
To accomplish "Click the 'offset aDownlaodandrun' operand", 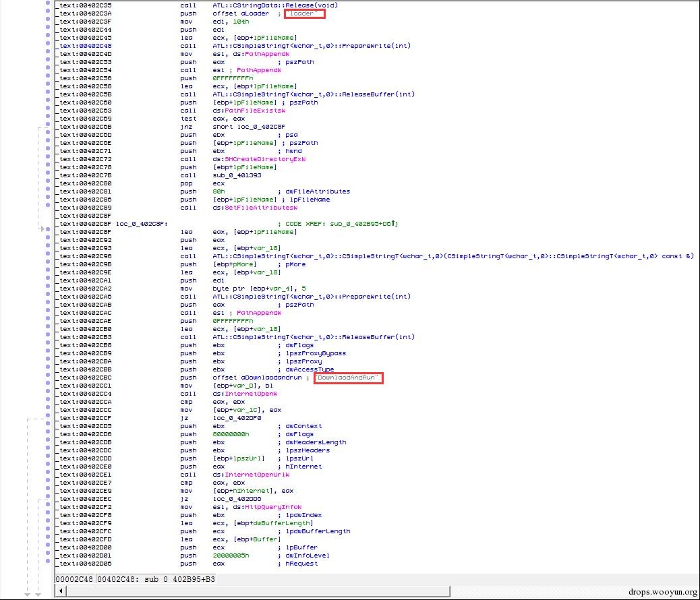I will pyautogui.click(x=257, y=378).
